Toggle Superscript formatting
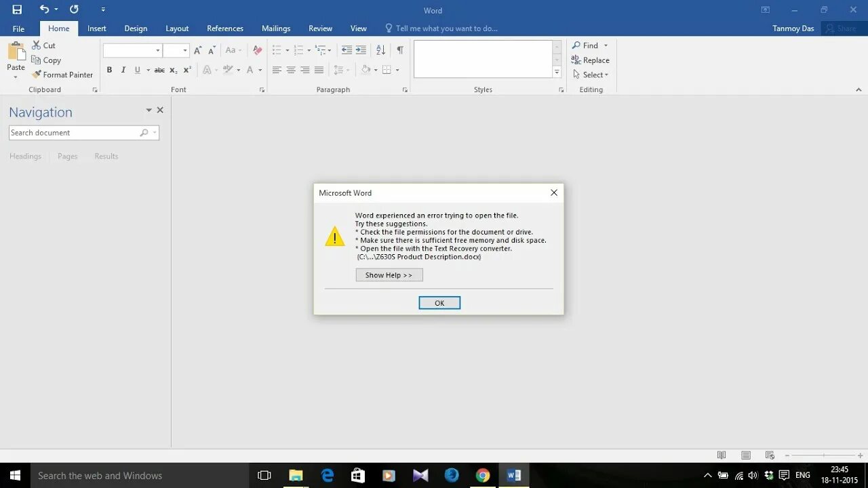 [188, 70]
